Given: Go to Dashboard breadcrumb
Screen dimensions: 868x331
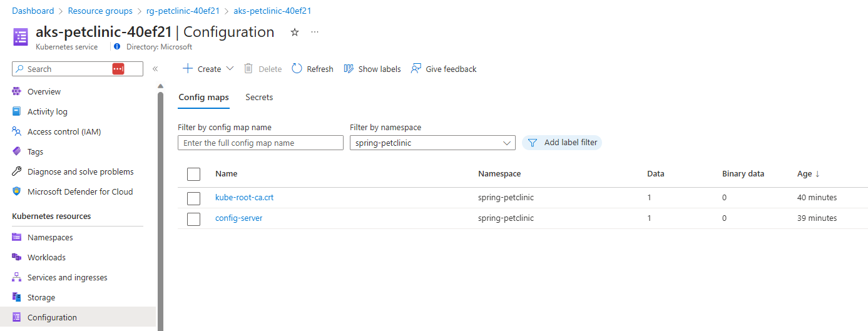Looking at the screenshot, I should coord(33,11).
